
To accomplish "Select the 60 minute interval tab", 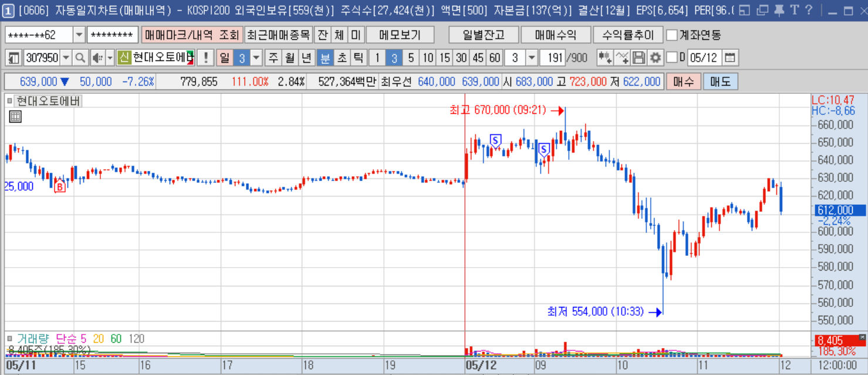I will [495, 58].
